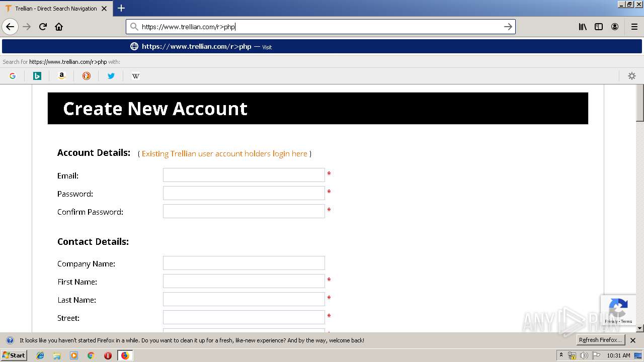Follow the existing Trellian account login link
Image resolution: width=644 pixels, height=362 pixels.
click(224, 153)
